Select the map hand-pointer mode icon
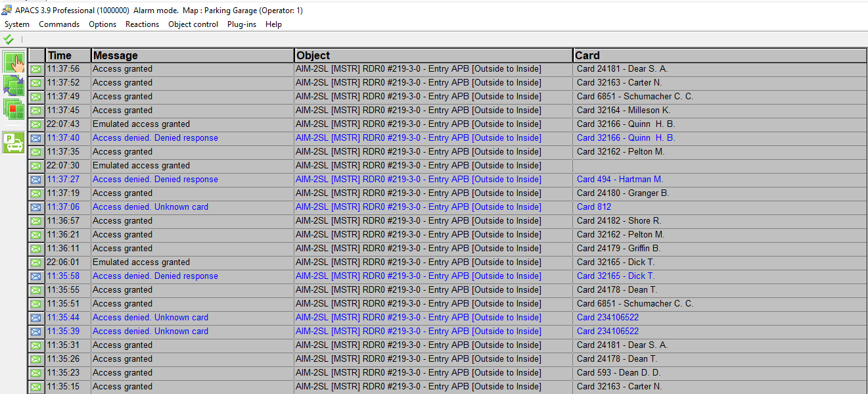Screen dimensions: 868x394 coord(14,62)
